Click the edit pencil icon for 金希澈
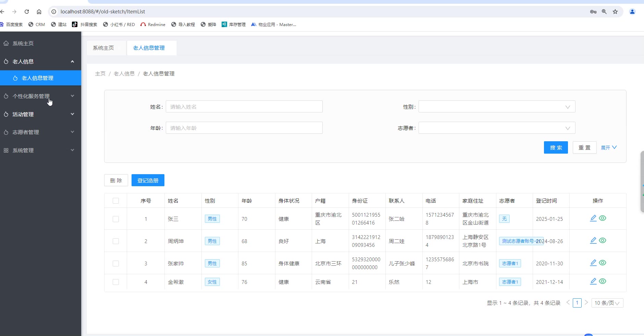This screenshot has width=644, height=336. click(593, 281)
